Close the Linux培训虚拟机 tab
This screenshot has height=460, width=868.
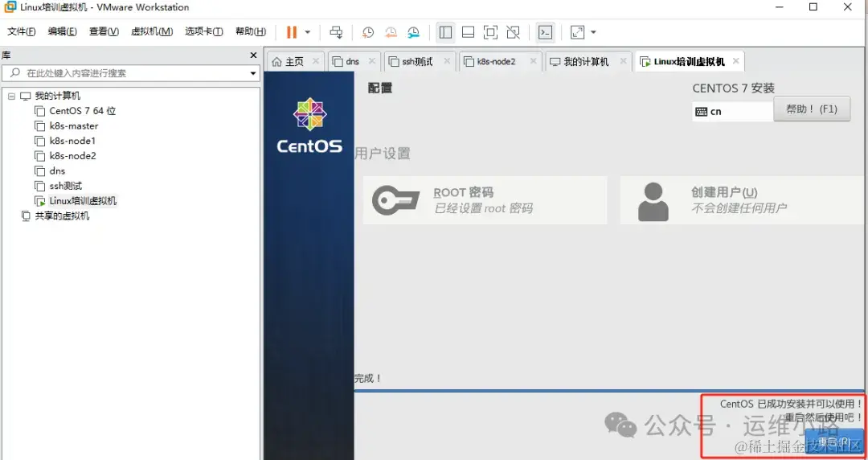tap(735, 61)
